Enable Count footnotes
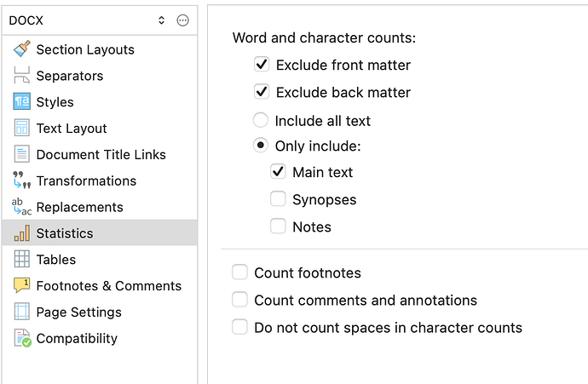588x384 pixels. pyautogui.click(x=239, y=272)
